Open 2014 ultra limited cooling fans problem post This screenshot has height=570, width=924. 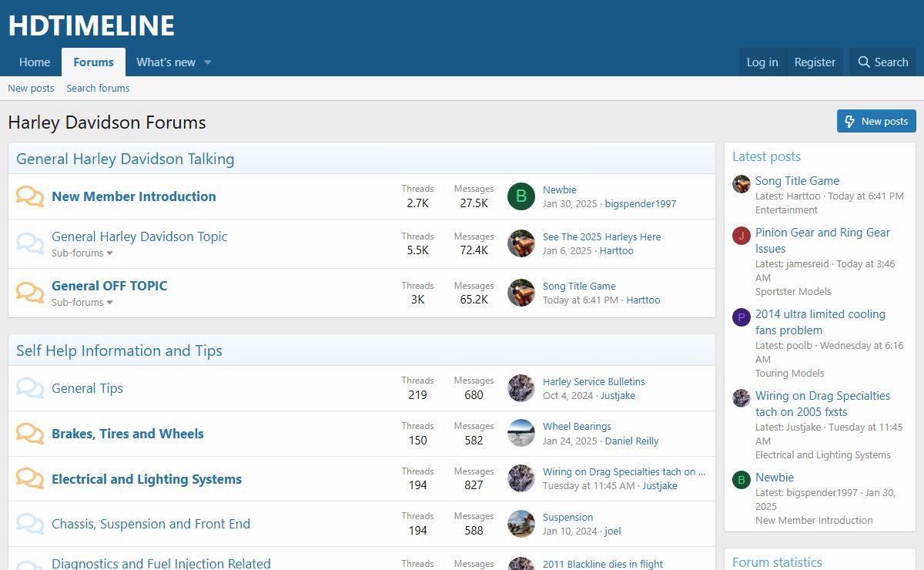(820, 322)
